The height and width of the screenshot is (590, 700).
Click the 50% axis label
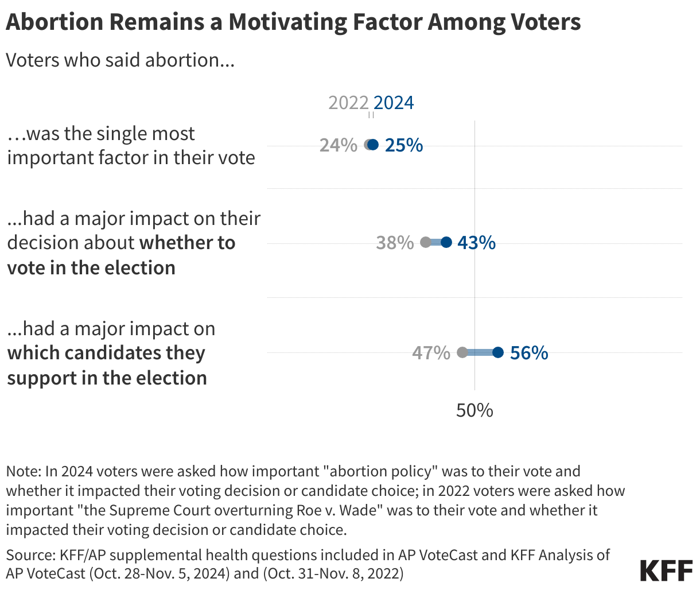(475, 410)
